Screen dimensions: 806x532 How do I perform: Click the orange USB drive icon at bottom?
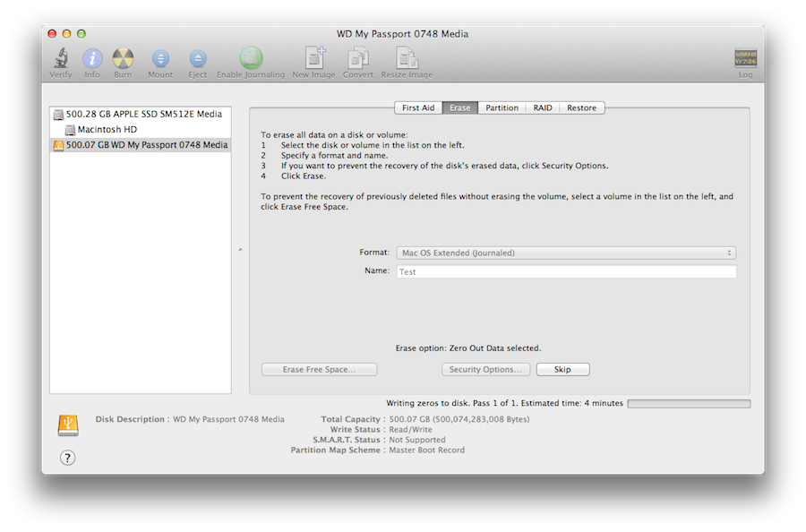pyautogui.click(x=68, y=425)
